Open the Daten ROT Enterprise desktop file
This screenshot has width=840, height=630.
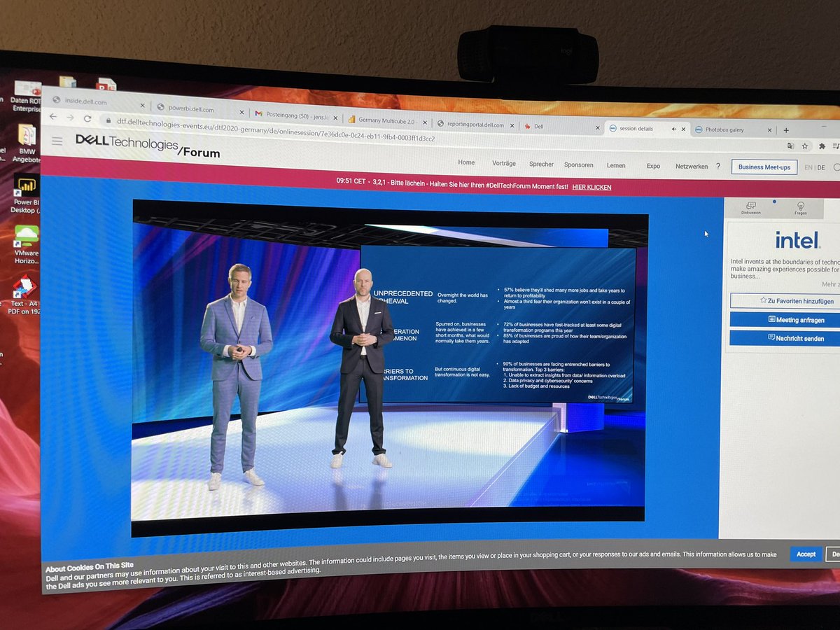tap(27, 97)
